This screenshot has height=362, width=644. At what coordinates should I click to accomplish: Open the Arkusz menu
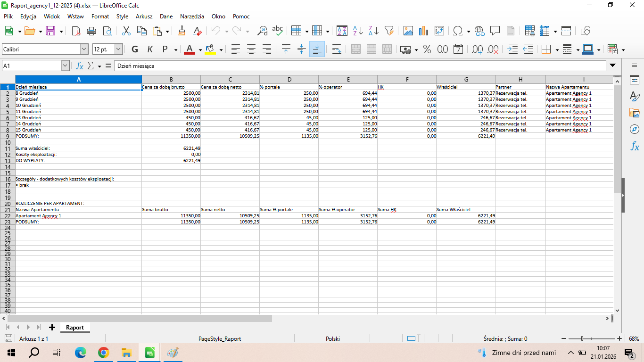point(144,16)
